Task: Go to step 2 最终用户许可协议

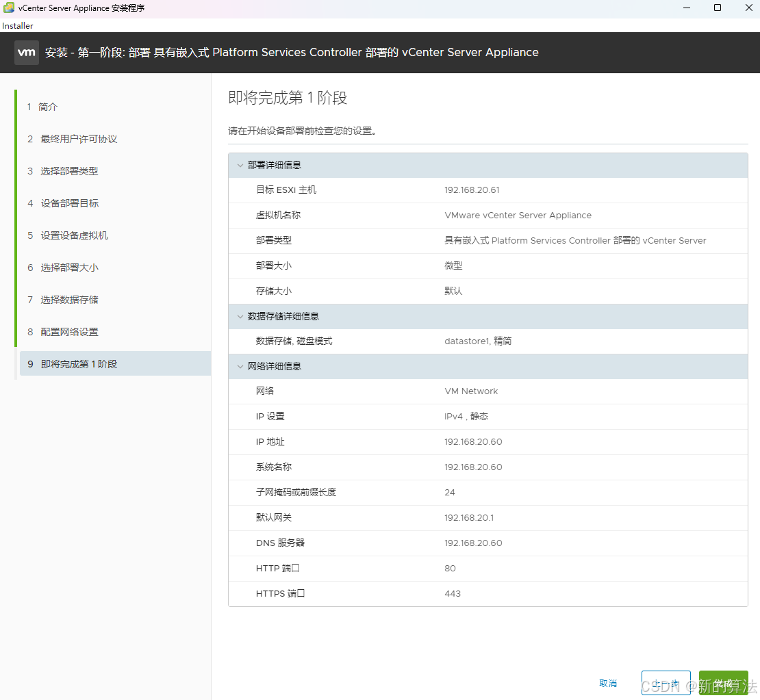Action: click(72, 139)
